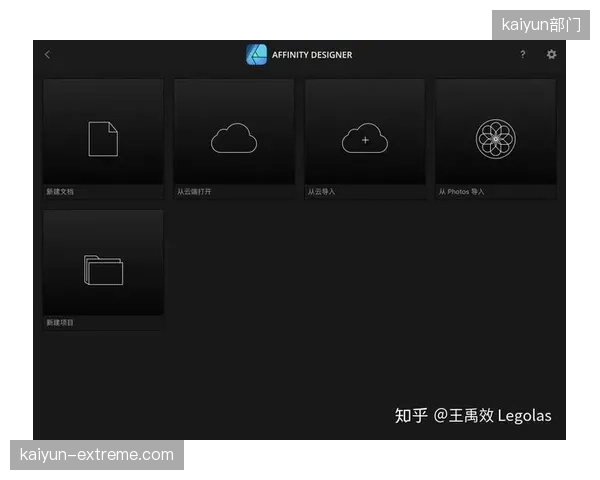
Task: Import from Photos using the flower icon
Action: pos(496,139)
